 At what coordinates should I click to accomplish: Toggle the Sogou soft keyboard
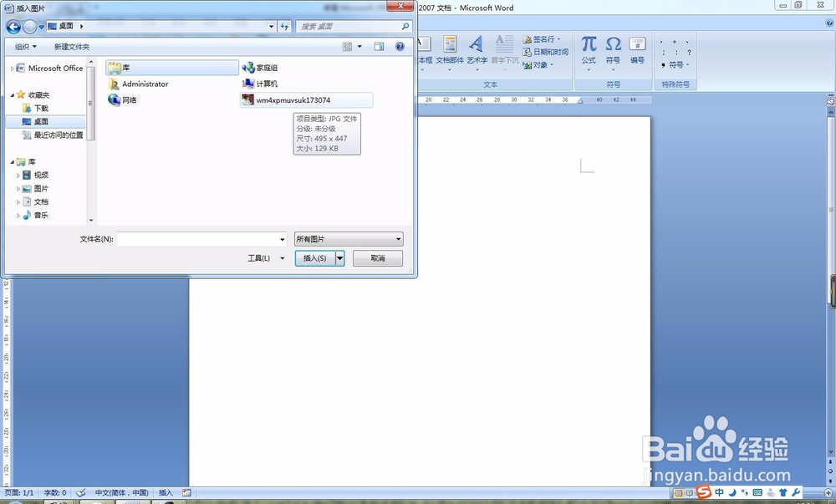click(757, 493)
